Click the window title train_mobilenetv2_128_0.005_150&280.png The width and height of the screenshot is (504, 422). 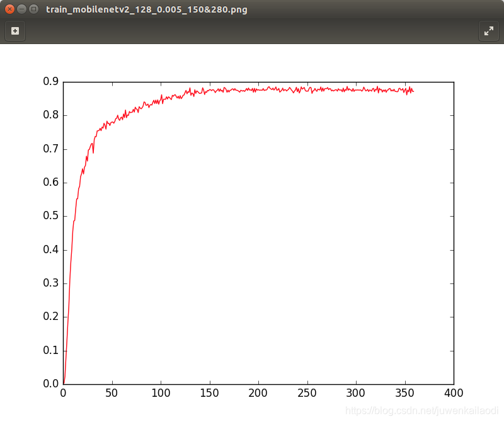point(147,9)
